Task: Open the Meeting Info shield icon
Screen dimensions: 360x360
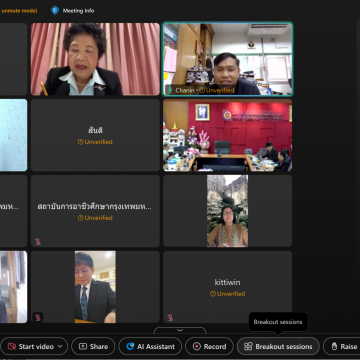Action: click(x=55, y=11)
